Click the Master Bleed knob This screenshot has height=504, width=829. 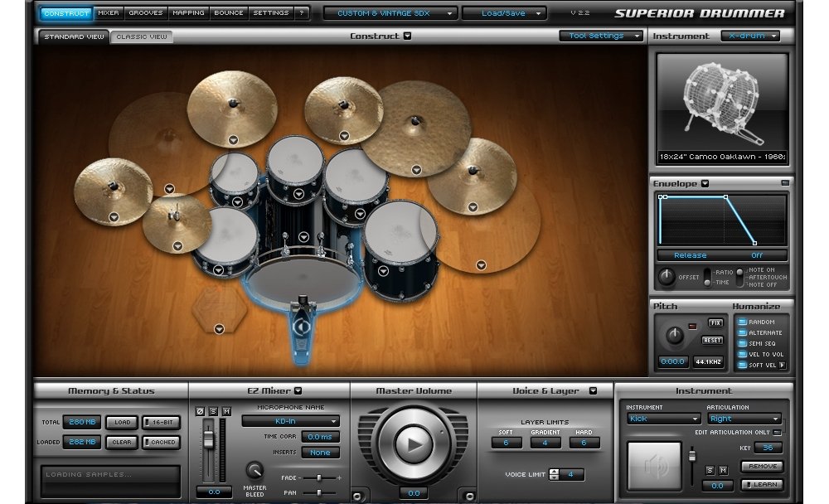coord(255,472)
